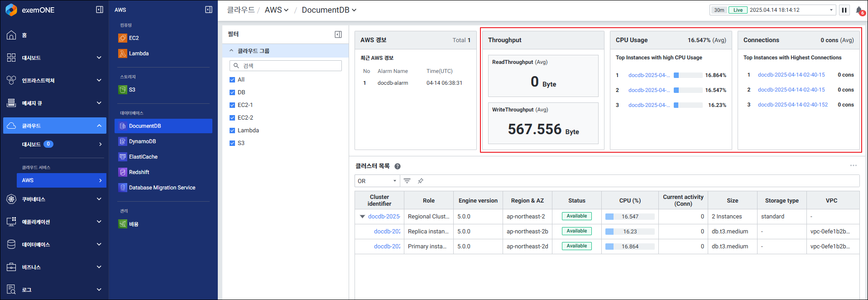
Task: Collapse the AWS submenu panel
Action: pyautogui.click(x=209, y=10)
